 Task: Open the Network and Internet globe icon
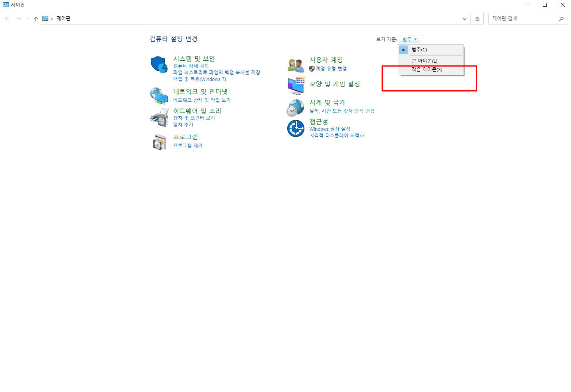pos(159,95)
